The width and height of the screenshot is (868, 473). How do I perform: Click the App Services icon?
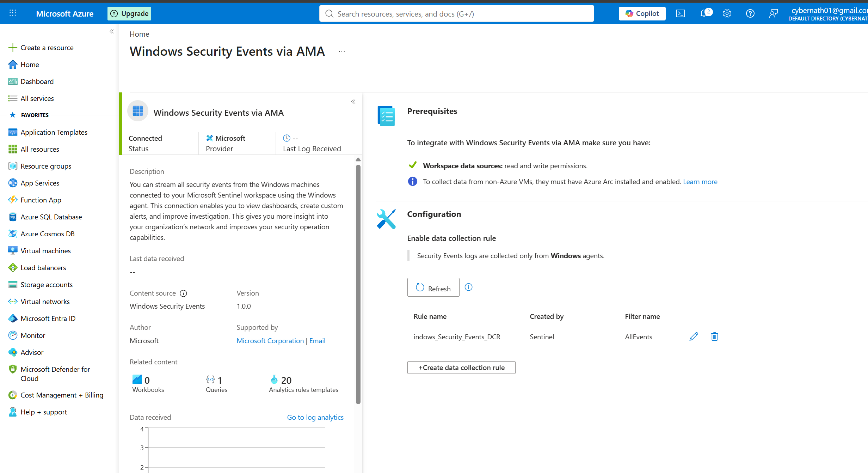click(x=13, y=183)
